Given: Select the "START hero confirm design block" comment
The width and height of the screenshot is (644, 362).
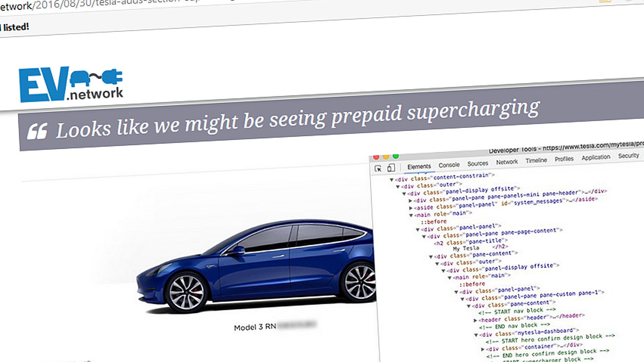Looking at the screenshot, I should click(x=550, y=339).
